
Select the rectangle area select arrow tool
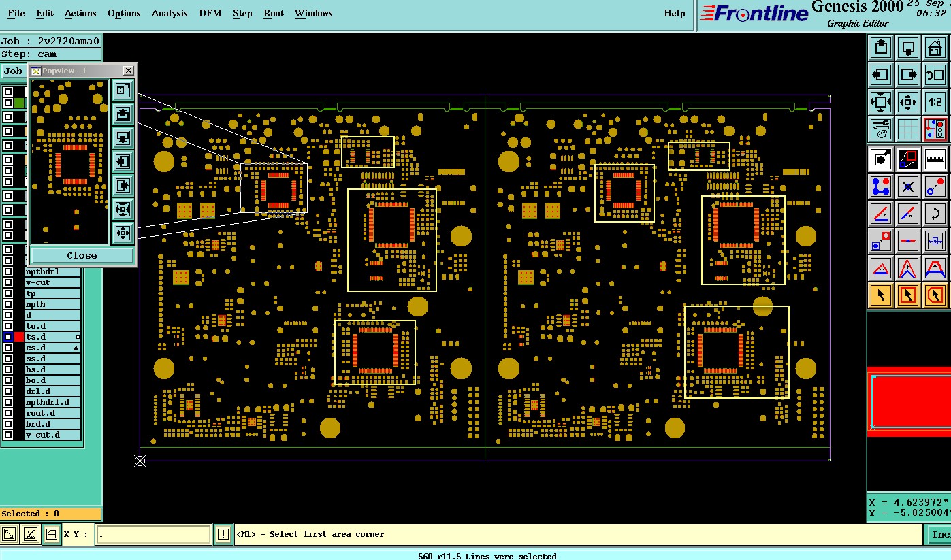click(908, 295)
